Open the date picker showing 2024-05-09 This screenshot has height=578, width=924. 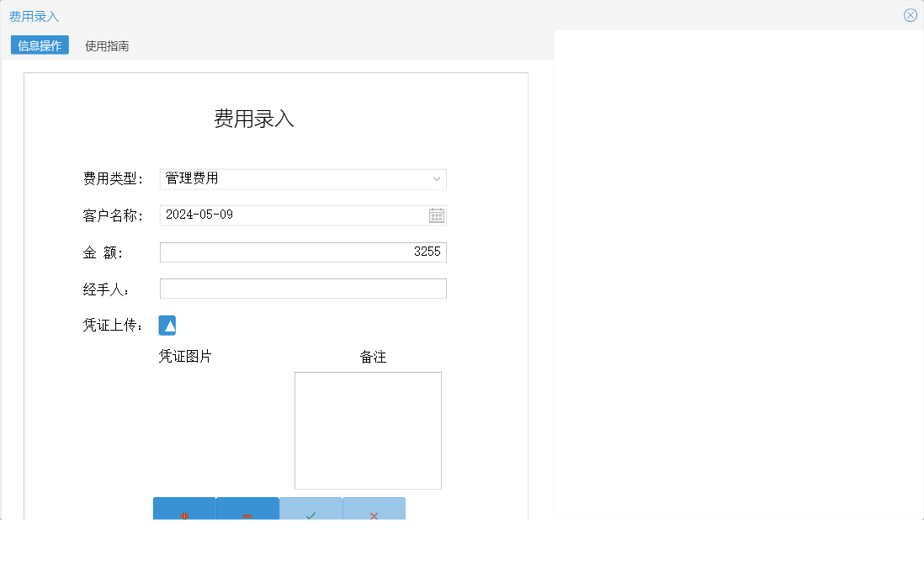436,215
